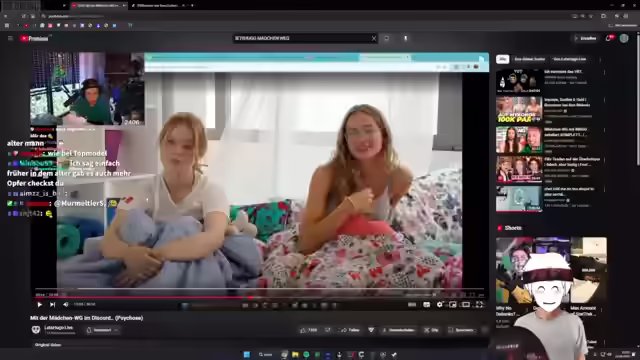640x360 pixels.
Task: Open options menu for first recommended video
Action: tap(604, 72)
